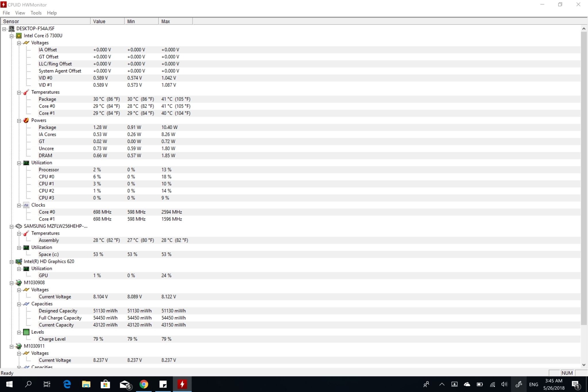Click the CPU Utilization graph icon
588x392 pixels.
[x=26, y=163]
